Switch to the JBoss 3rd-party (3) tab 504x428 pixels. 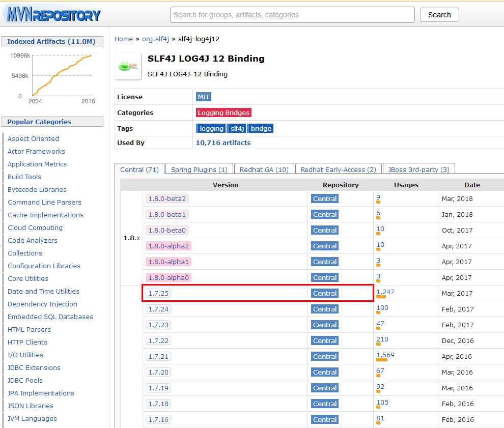pos(418,169)
